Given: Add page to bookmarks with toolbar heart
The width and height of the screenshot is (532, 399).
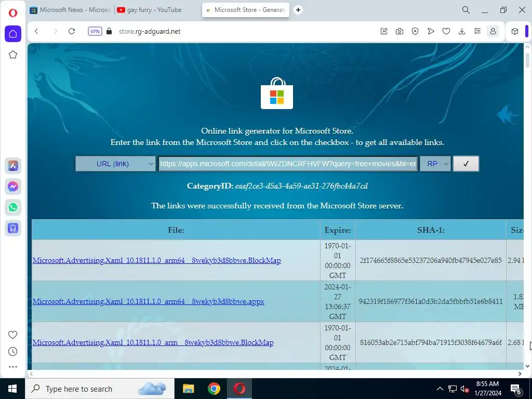Looking at the screenshot, I should [446, 31].
